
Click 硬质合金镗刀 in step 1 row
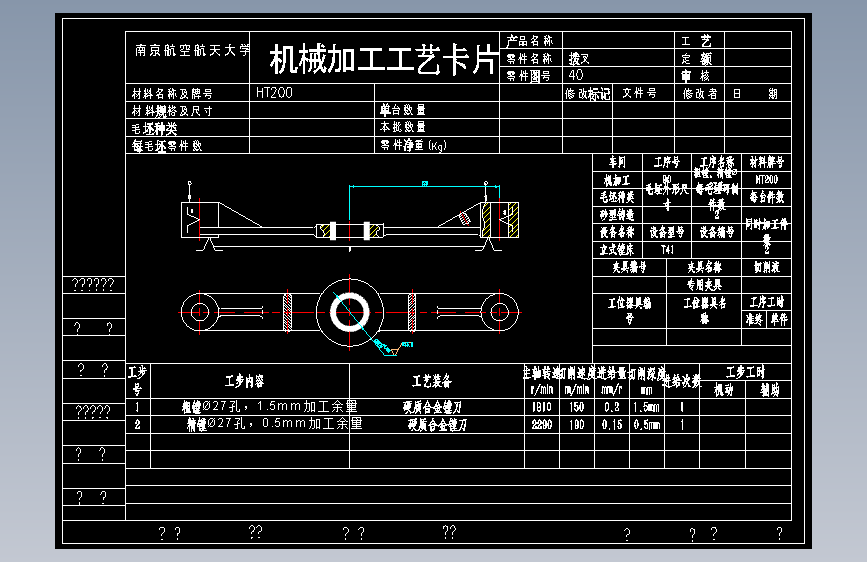click(x=432, y=407)
